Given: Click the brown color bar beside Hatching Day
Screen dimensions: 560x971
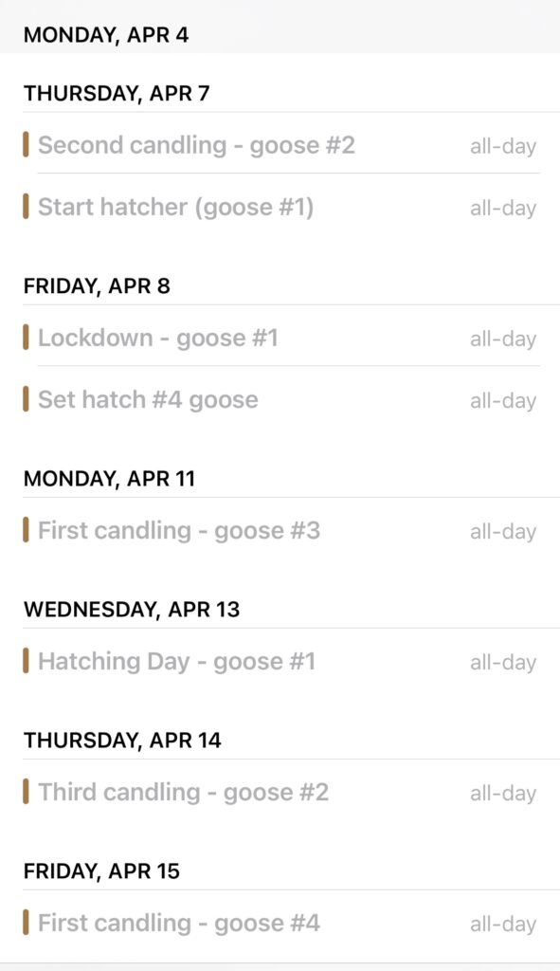Looking at the screenshot, I should 26,661.
